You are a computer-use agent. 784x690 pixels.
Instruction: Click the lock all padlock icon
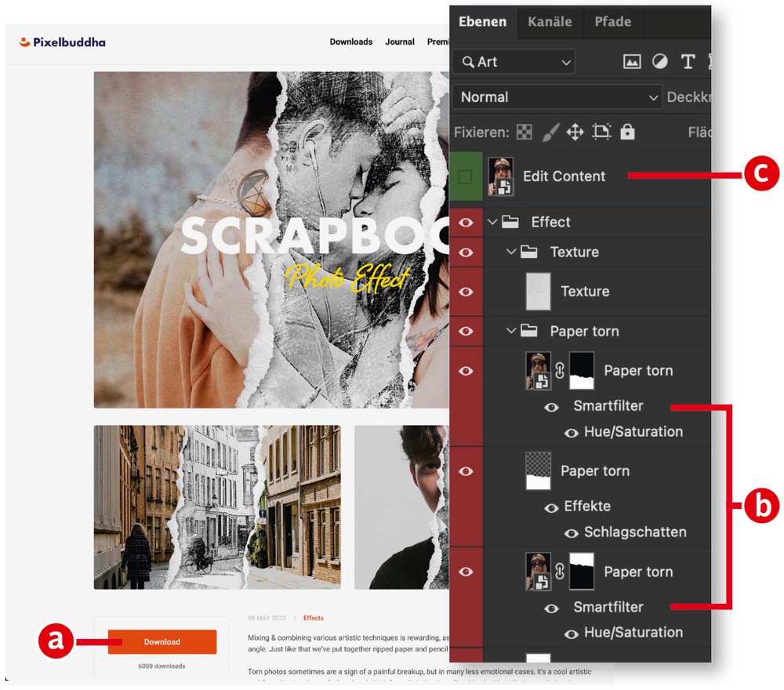627,132
